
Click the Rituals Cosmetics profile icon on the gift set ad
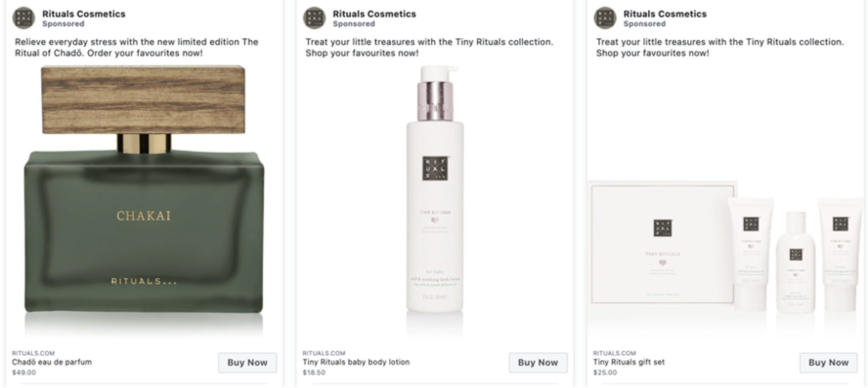605,18
